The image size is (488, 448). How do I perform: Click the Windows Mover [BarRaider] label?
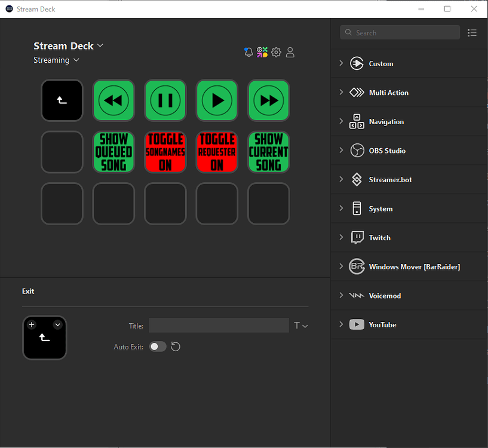point(415,267)
